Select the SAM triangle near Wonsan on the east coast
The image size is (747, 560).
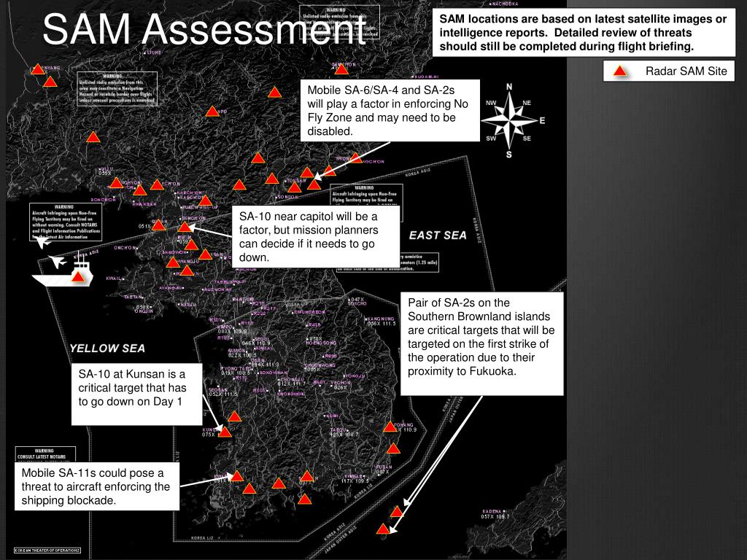tap(357, 155)
